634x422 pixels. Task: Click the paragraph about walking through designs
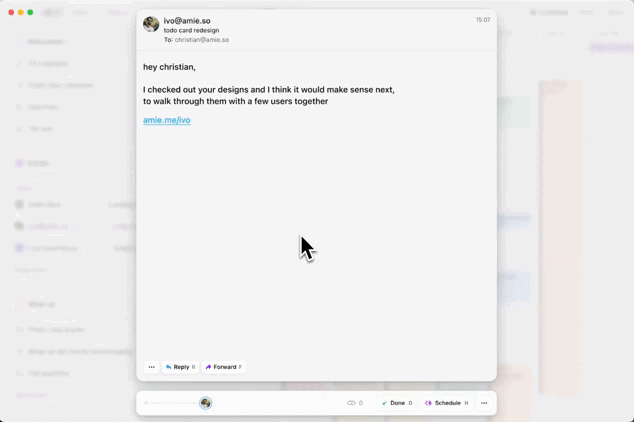(x=268, y=95)
